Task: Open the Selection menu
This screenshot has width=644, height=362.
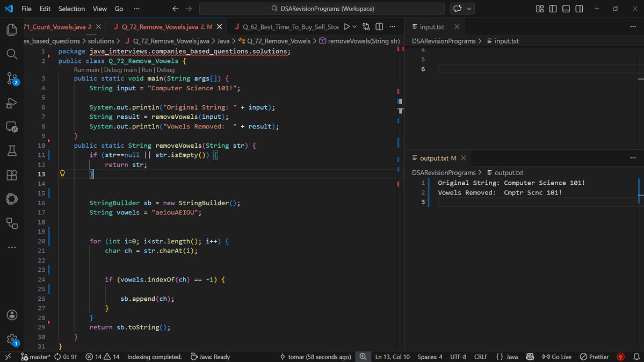Action: pos(71,9)
